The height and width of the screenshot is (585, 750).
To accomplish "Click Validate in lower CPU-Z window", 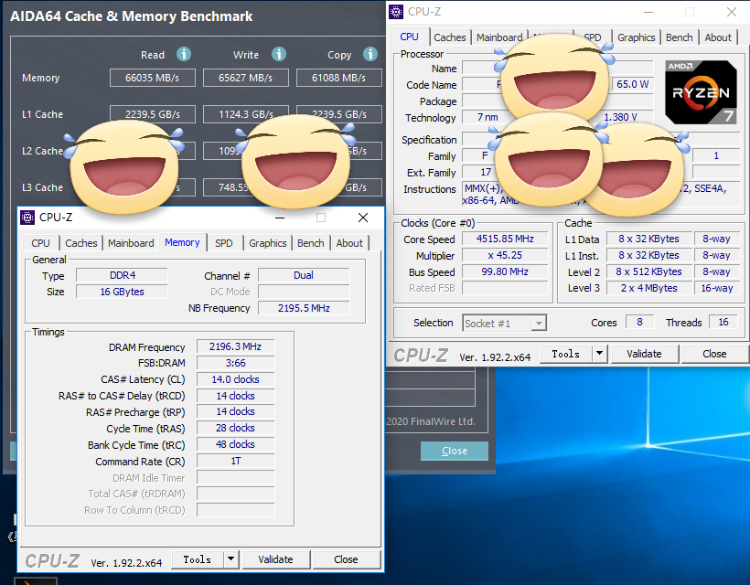I will 276,559.
